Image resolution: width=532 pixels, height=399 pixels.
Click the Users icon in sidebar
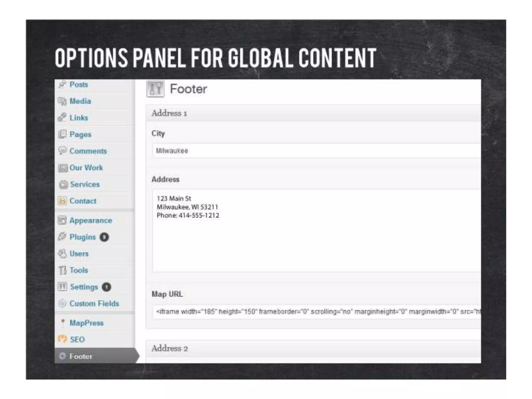click(62, 254)
